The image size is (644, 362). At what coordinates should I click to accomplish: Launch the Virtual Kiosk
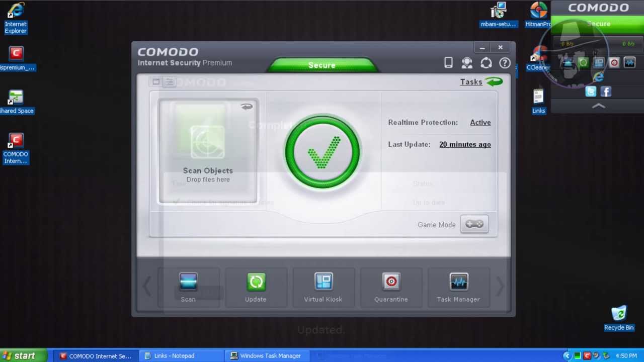(x=323, y=288)
